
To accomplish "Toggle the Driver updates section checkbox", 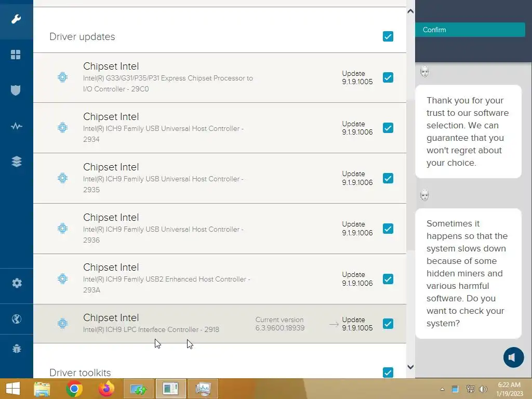I will tap(388, 36).
